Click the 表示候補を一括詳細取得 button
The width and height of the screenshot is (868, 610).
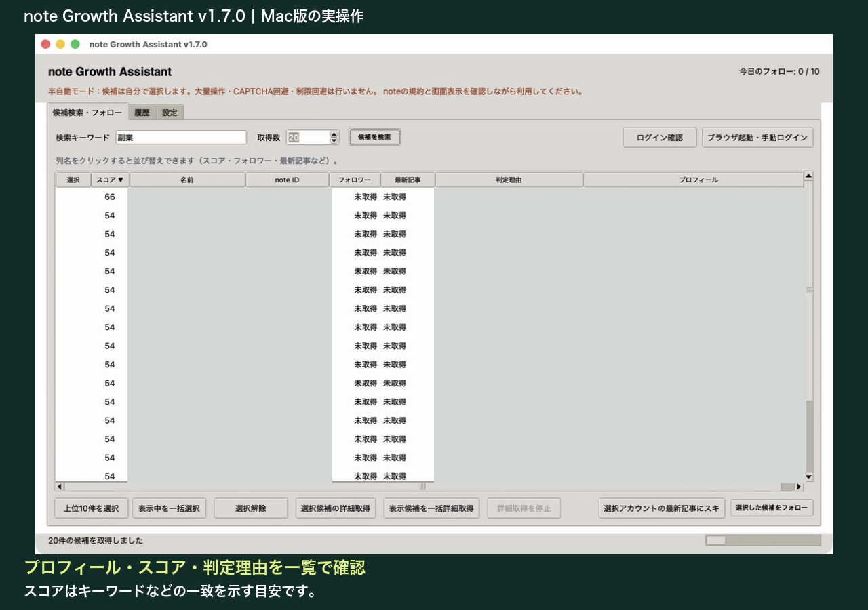click(431, 508)
